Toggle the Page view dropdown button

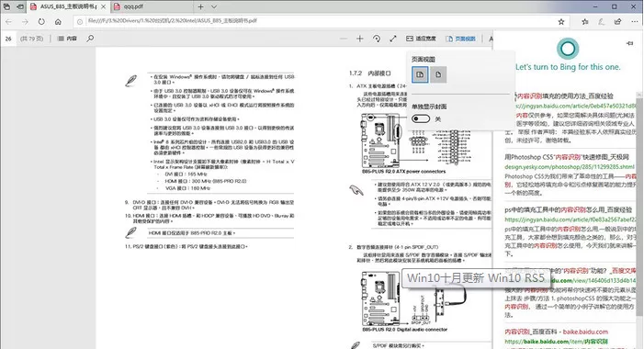[460, 39]
